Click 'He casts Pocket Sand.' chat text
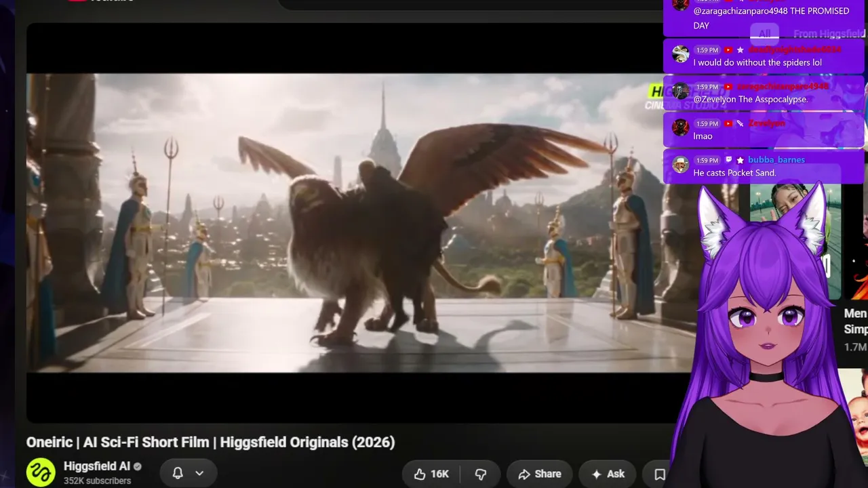This screenshot has width=868, height=488. point(734,172)
